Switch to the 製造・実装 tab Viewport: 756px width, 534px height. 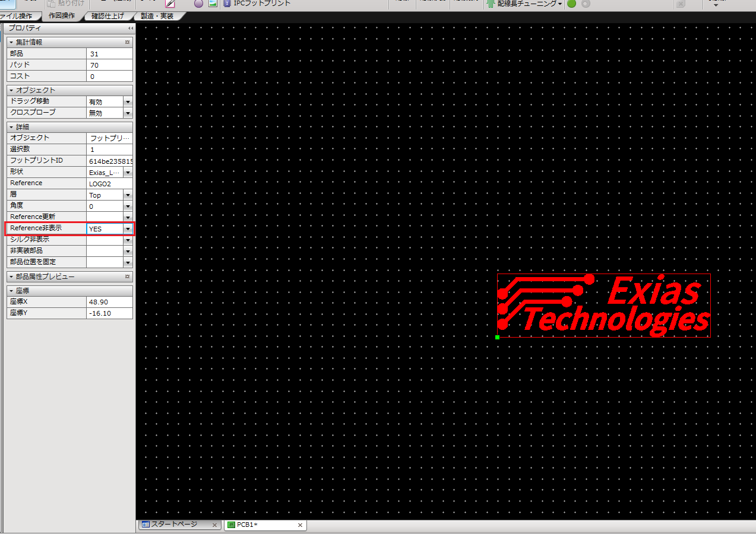coord(157,16)
